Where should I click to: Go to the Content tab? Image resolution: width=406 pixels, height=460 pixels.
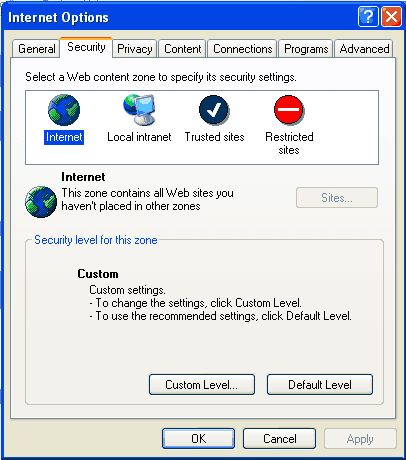[182, 49]
